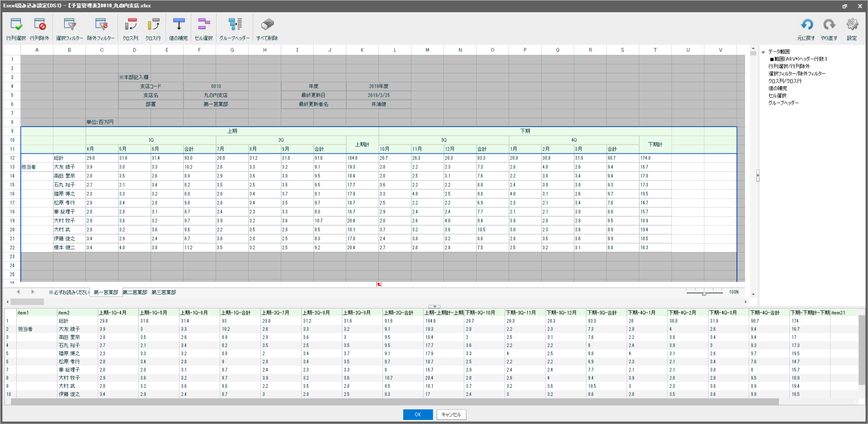Adjust the 100% zoom slider

click(704, 293)
